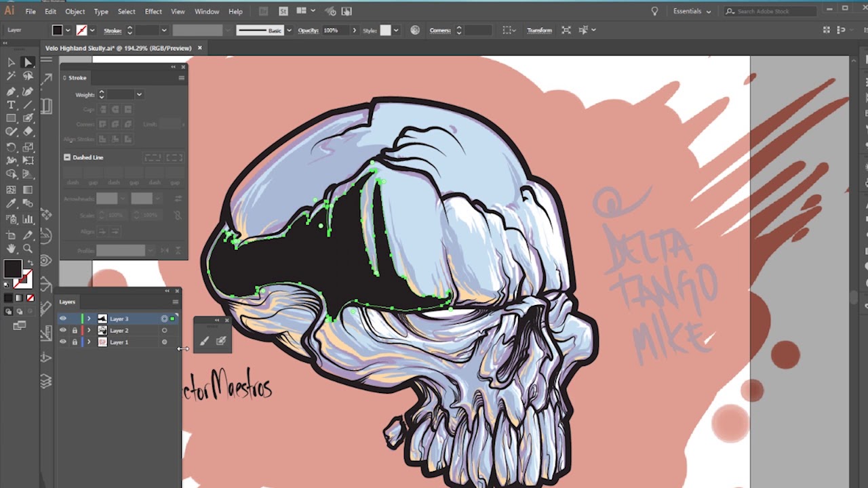The height and width of the screenshot is (488, 868).
Task: Open Bridge from the Br icon
Action: pyautogui.click(x=264, y=12)
